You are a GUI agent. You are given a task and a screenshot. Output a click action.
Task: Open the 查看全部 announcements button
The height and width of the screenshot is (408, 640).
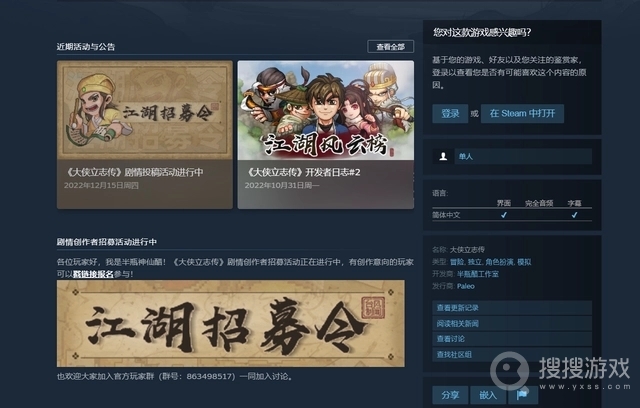(x=391, y=47)
